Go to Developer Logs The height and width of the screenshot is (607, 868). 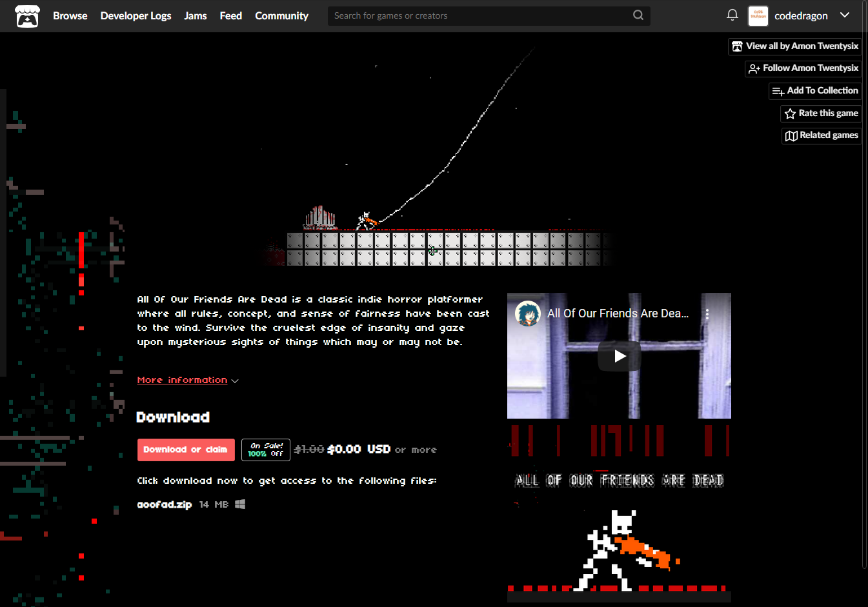tap(136, 15)
